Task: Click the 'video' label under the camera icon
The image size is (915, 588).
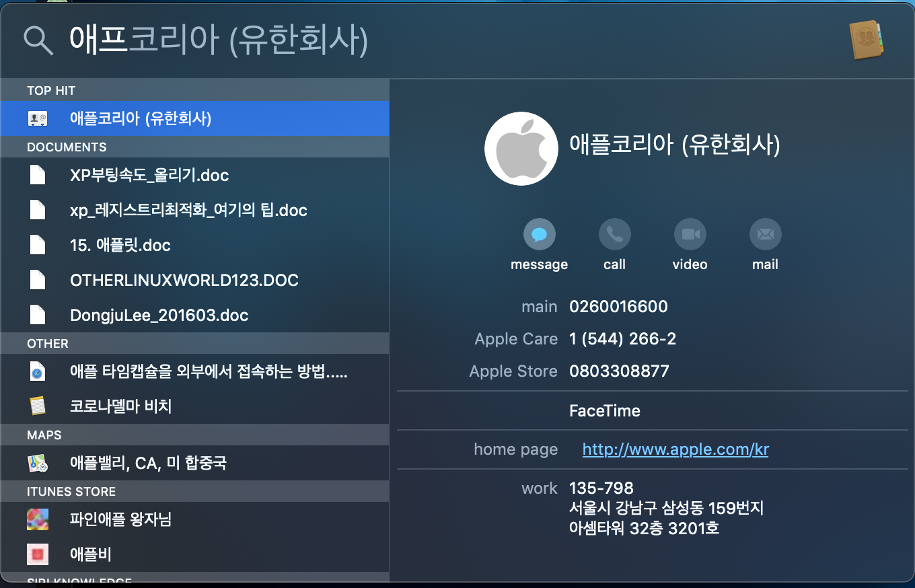Action: click(x=690, y=264)
